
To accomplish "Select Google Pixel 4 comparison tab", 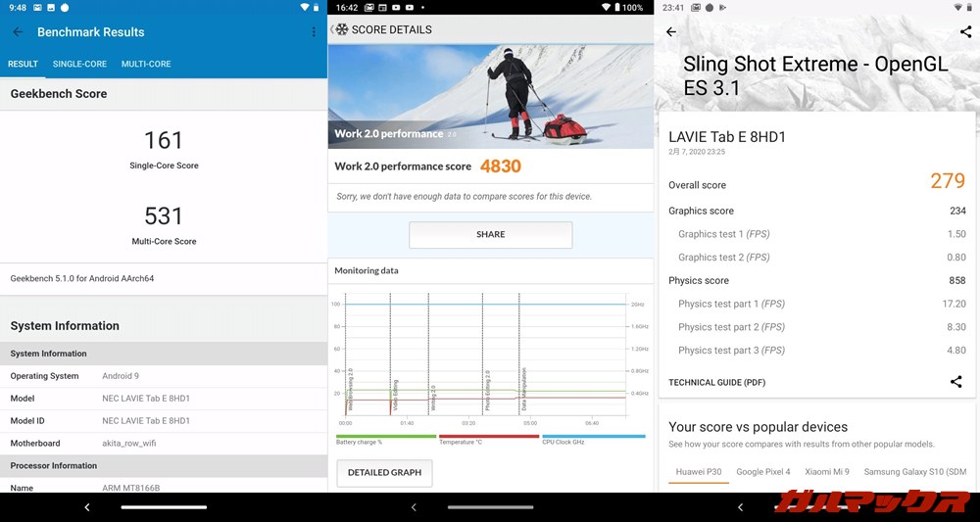I will click(762, 472).
